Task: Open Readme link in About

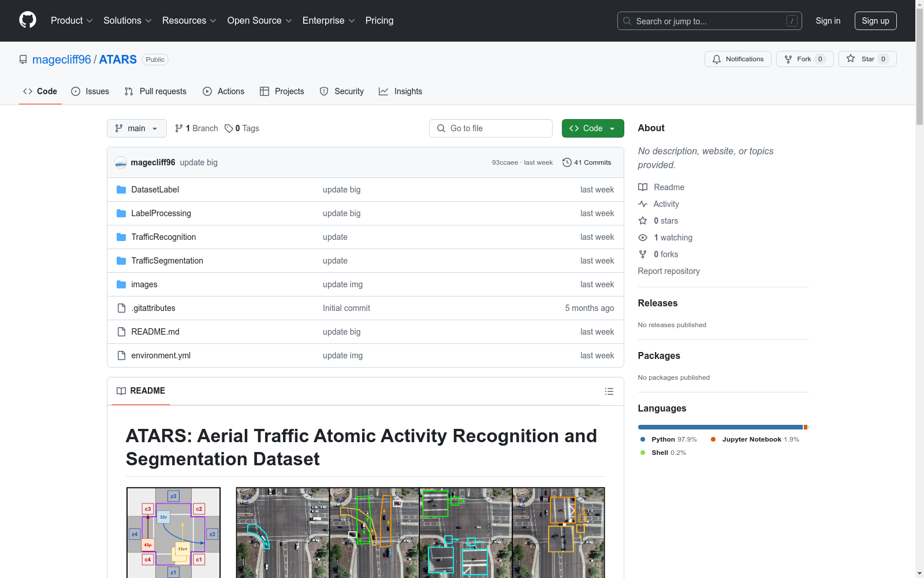Action: coord(661,187)
